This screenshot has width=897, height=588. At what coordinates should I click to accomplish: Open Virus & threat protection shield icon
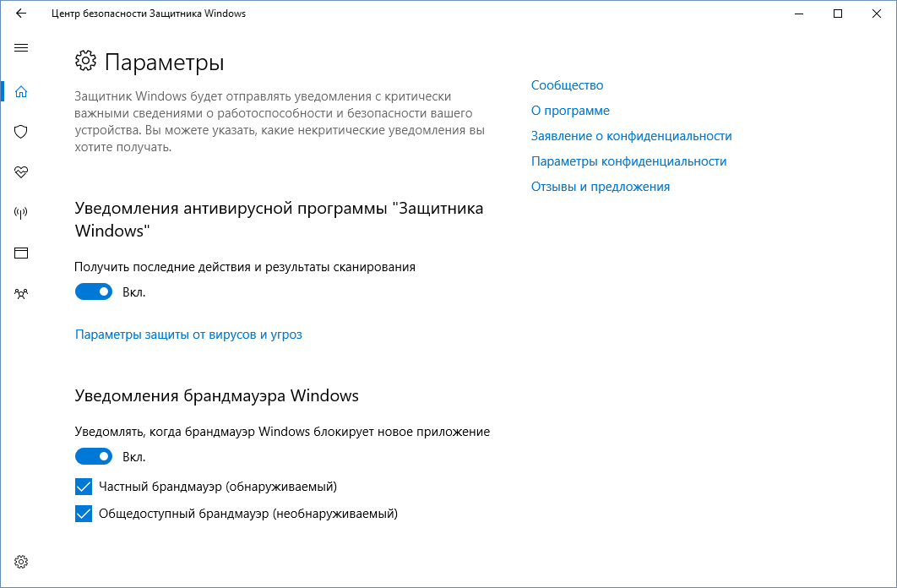pos(21,132)
